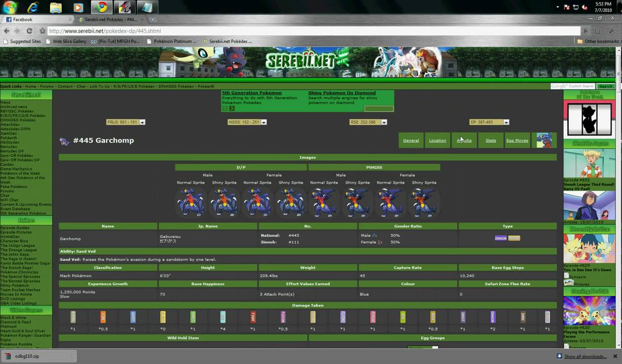Image resolution: width=622 pixels, height=364 pixels.
Task: Open the DP: 387-493 dropdown
Action: 489,122
